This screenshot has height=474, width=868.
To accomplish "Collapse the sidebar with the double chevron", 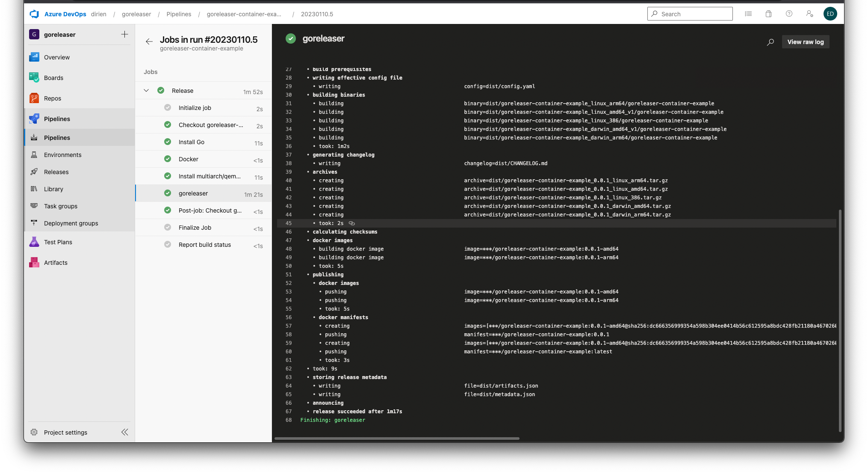I will (125, 432).
